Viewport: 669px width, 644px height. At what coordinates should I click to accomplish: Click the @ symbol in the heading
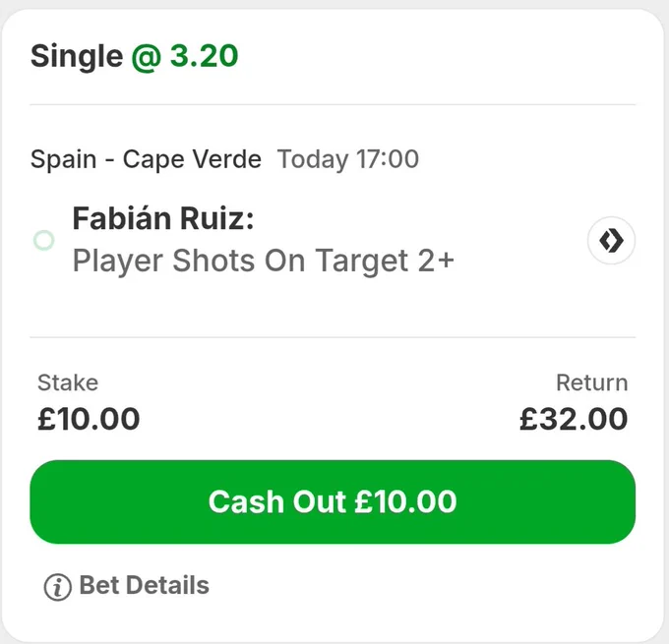147,58
